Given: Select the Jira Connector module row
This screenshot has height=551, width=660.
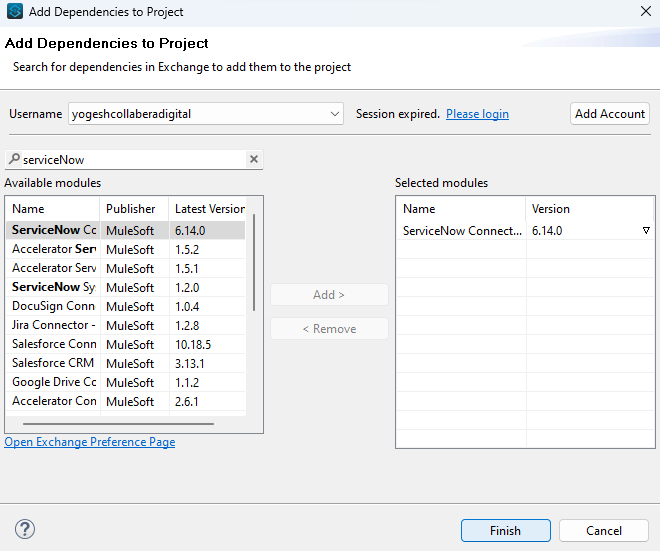Looking at the screenshot, I should (x=54, y=325).
